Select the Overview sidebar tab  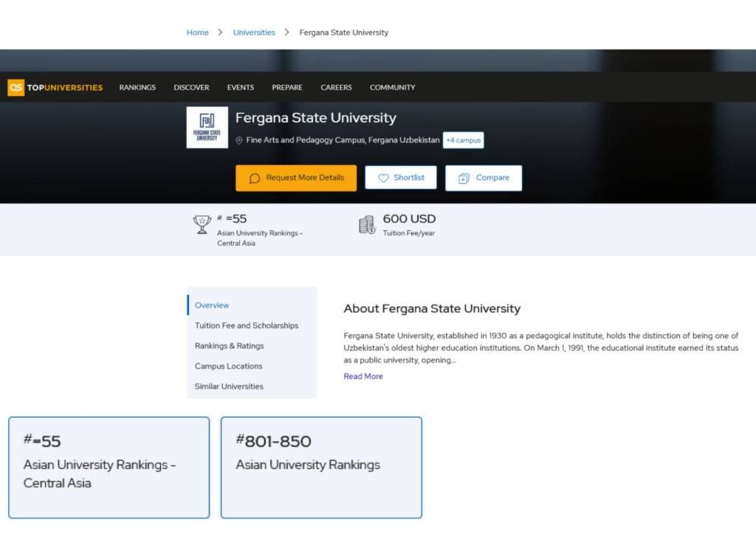[212, 305]
